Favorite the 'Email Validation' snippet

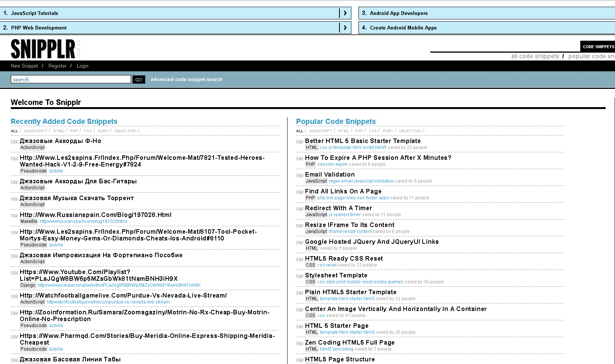tap(299, 175)
